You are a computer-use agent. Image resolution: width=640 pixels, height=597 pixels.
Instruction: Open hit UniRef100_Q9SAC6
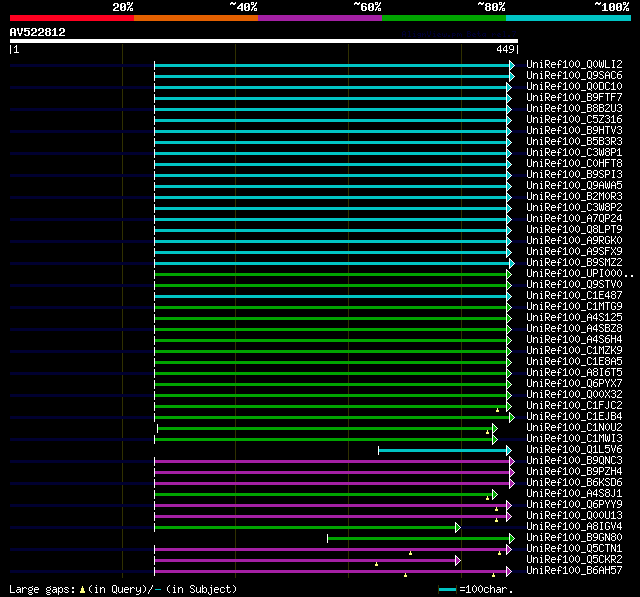coord(574,75)
